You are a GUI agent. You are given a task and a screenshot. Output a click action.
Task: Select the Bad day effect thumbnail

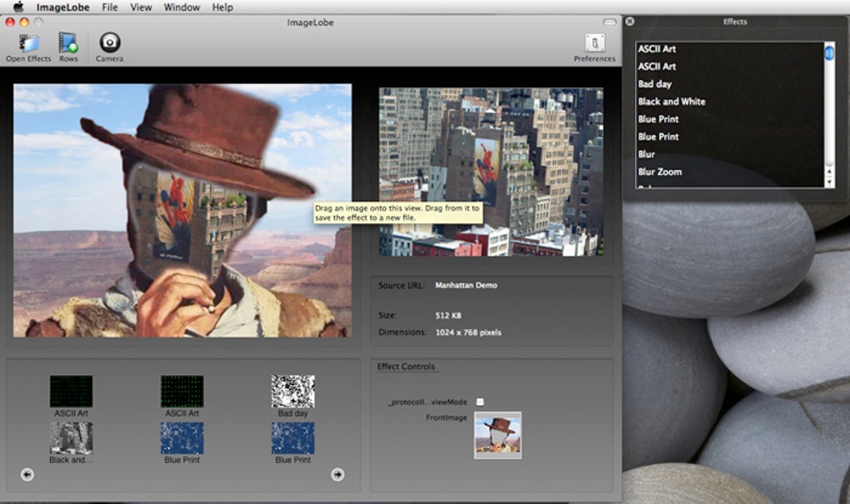(x=292, y=392)
